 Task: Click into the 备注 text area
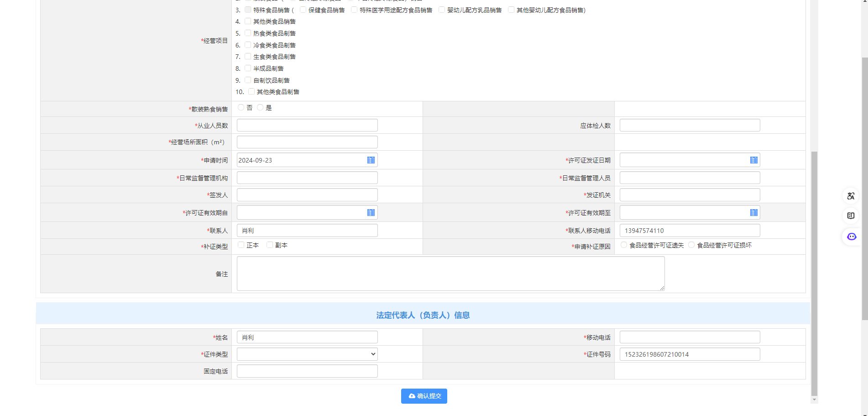click(x=450, y=274)
